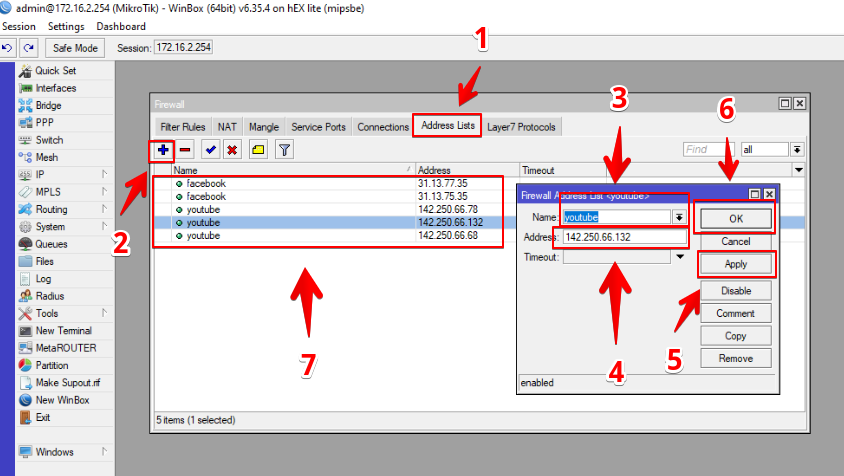
Task: Click the Copy button
Action: pyautogui.click(x=736, y=336)
